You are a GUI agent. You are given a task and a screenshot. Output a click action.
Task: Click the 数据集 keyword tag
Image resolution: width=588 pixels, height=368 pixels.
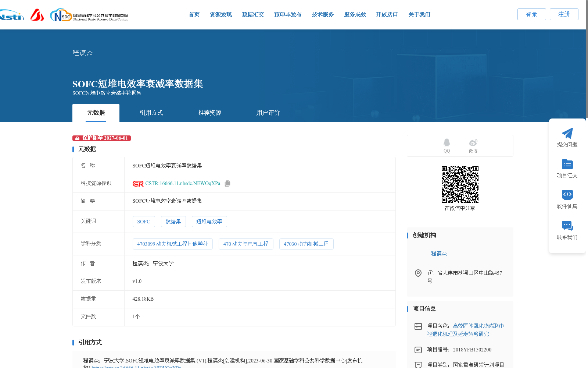coord(173,222)
